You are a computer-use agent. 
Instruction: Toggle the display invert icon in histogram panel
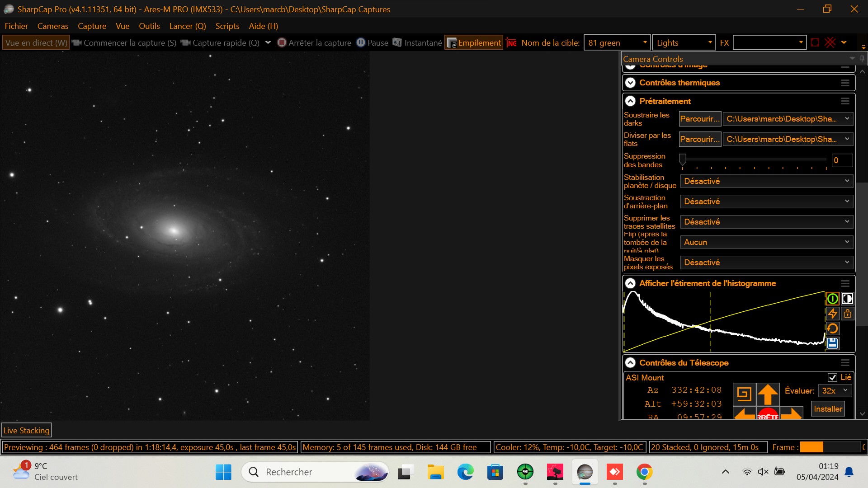coord(848,299)
